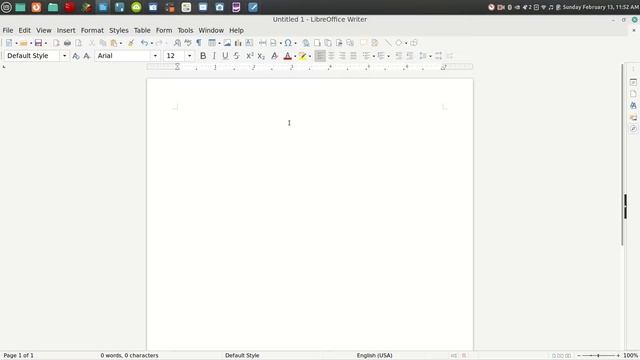This screenshot has height=360, width=640.
Task: Insert a table icon
Action: [x=212, y=43]
